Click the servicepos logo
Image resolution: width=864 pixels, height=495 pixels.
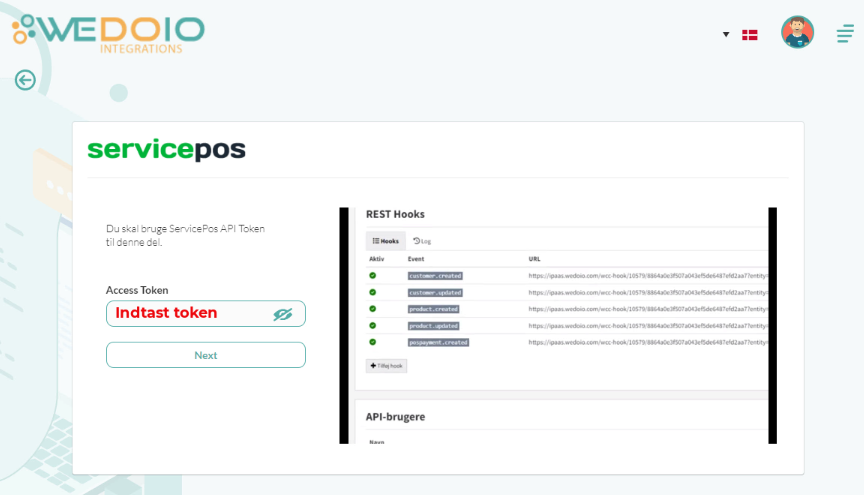166,149
